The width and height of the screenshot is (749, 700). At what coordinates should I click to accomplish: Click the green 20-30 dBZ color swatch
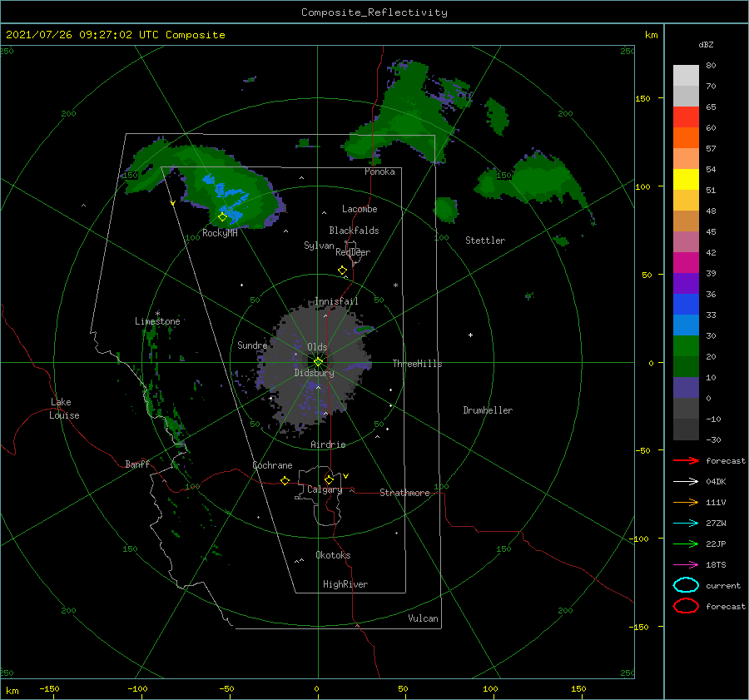coord(686,346)
